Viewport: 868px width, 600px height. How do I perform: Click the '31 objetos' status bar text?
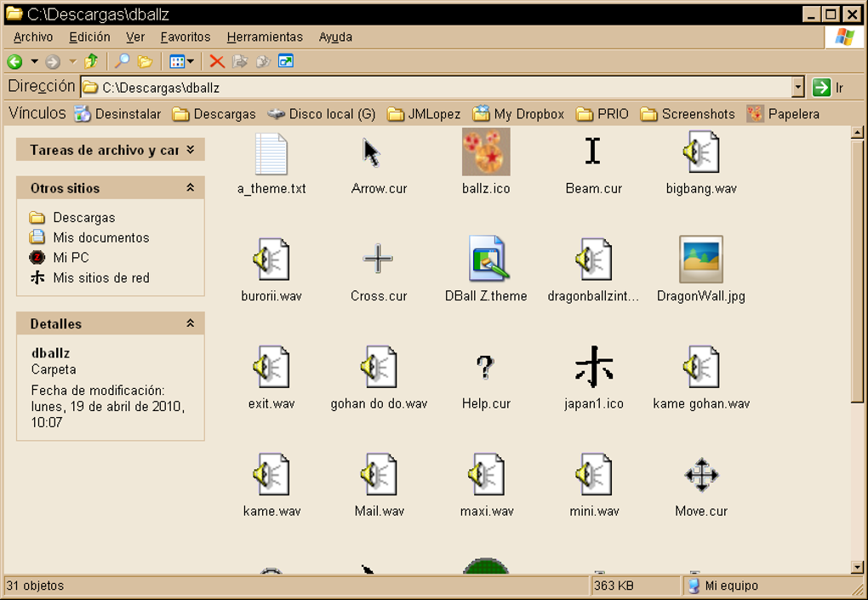point(35,586)
